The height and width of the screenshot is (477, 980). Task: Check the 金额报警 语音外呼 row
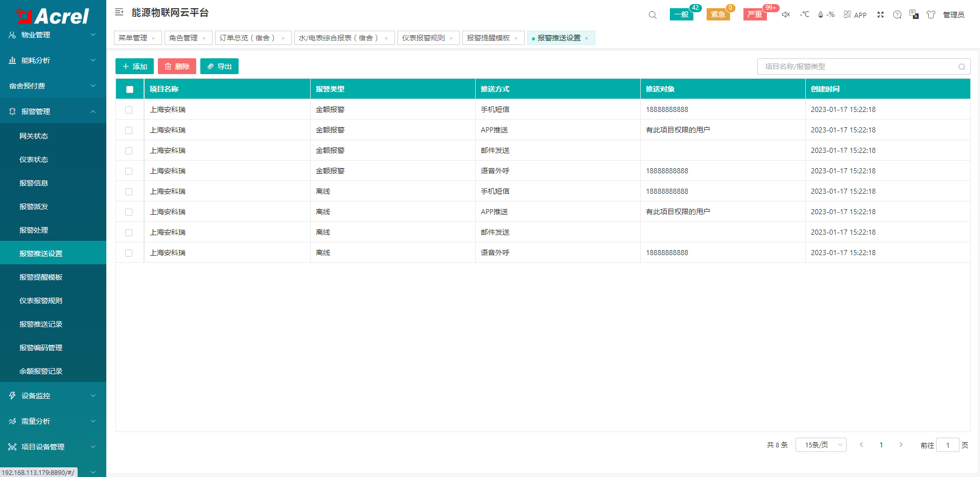tap(129, 171)
